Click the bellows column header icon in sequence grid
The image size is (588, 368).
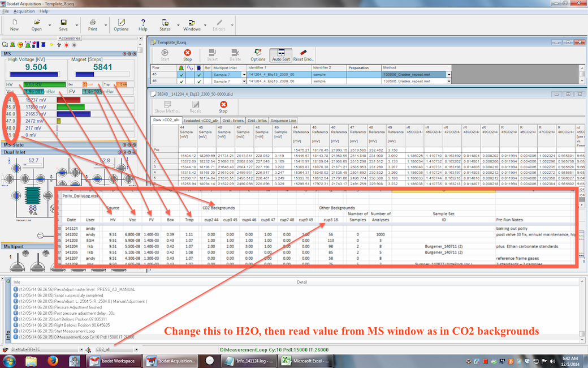click(x=199, y=68)
